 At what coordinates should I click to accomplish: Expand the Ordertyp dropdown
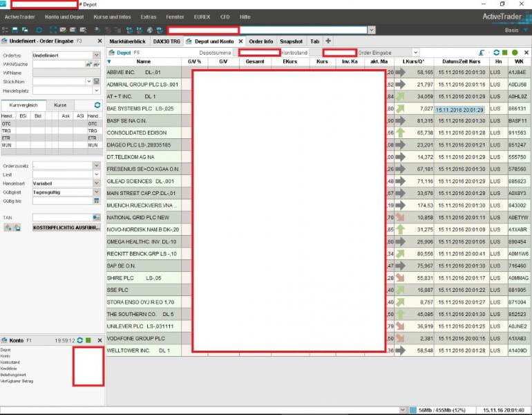pos(97,55)
